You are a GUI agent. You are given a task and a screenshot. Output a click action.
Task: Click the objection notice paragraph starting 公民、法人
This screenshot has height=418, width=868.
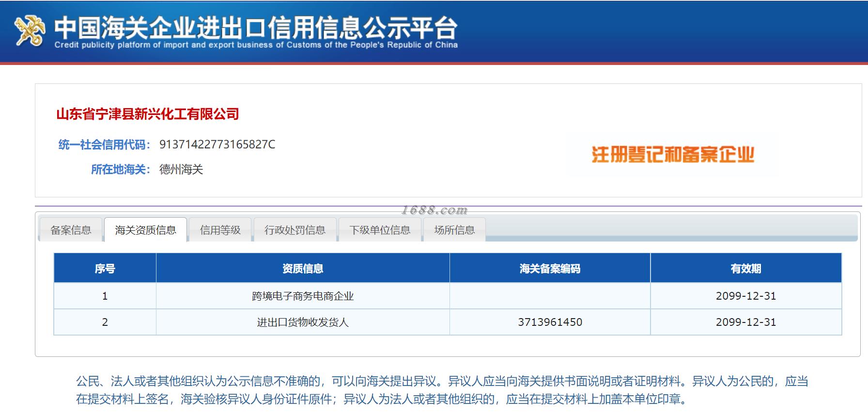click(x=442, y=390)
